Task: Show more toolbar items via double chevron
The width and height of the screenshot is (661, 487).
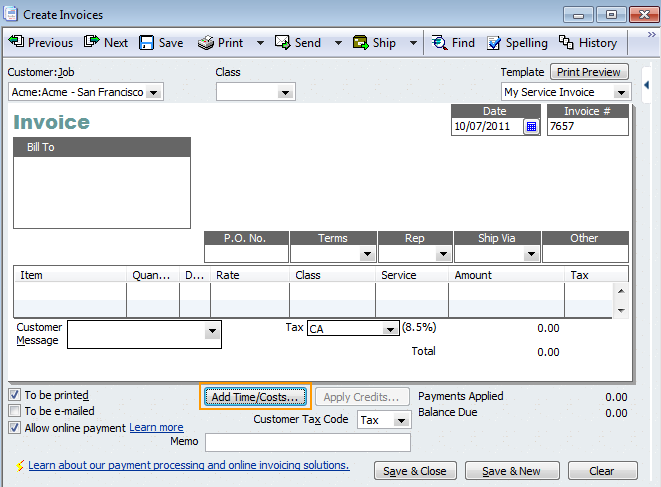Action: [652, 35]
